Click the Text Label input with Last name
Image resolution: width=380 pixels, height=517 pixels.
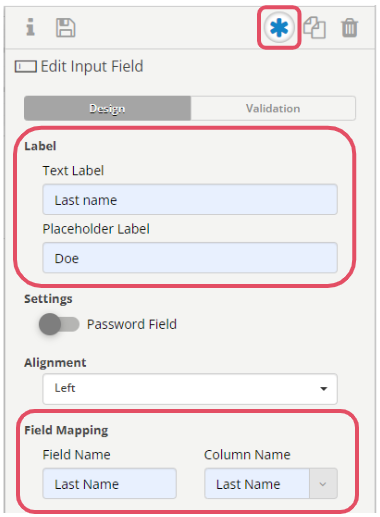[x=190, y=200]
